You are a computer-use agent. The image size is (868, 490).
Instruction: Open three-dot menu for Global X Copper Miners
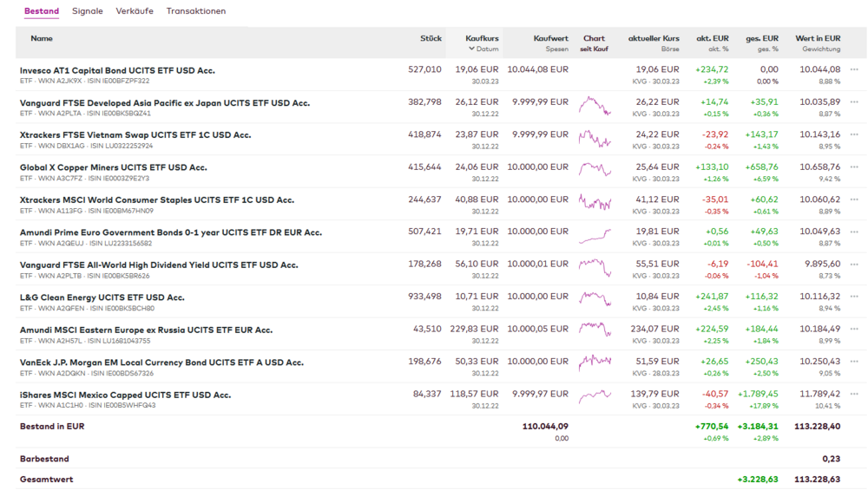854,167
